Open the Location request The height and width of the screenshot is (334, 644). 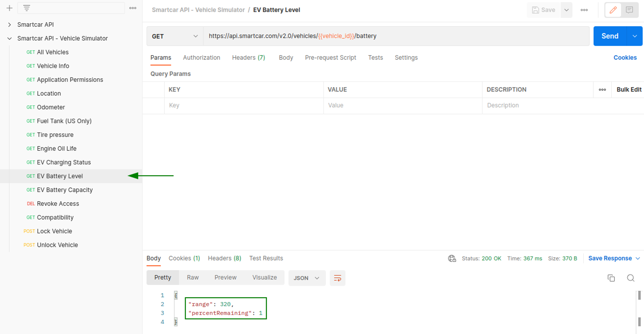[x=49, y=93]
